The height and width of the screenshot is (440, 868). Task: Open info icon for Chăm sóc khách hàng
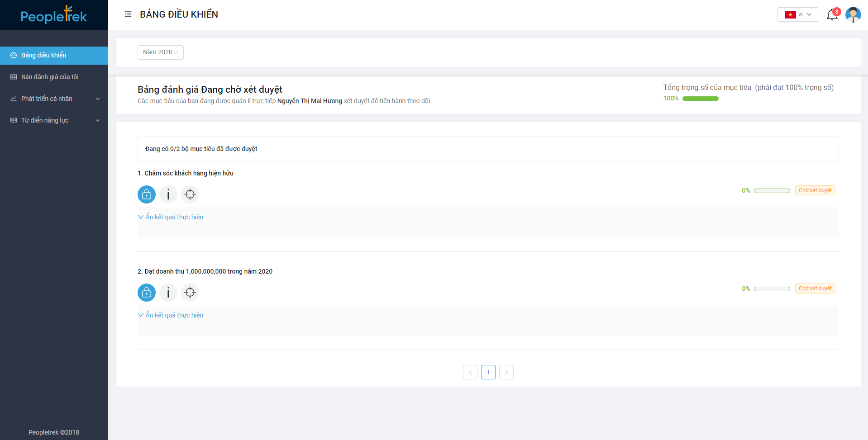pyautogui.click(x=168, y=194)
